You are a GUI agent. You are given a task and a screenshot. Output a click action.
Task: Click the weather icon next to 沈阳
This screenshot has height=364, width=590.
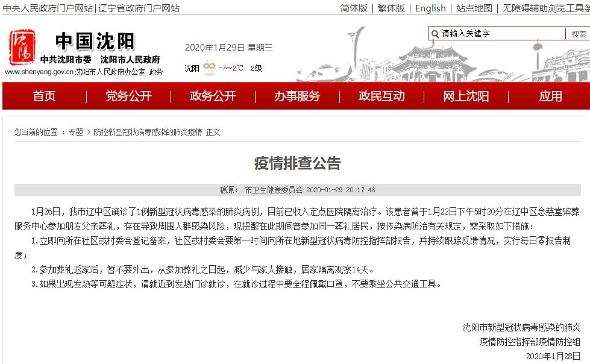209,67
